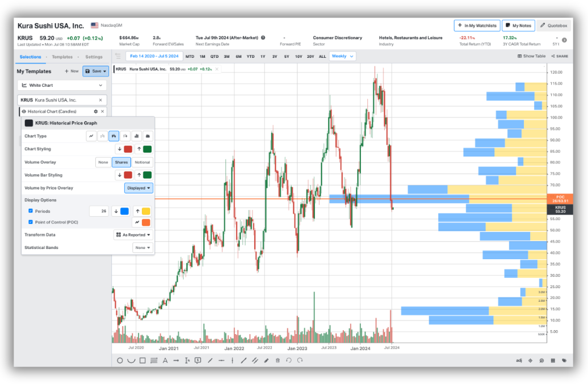Change Periods yellow up color swatch
The height and width of the screenshot is (384, 588).
point(146,212)
